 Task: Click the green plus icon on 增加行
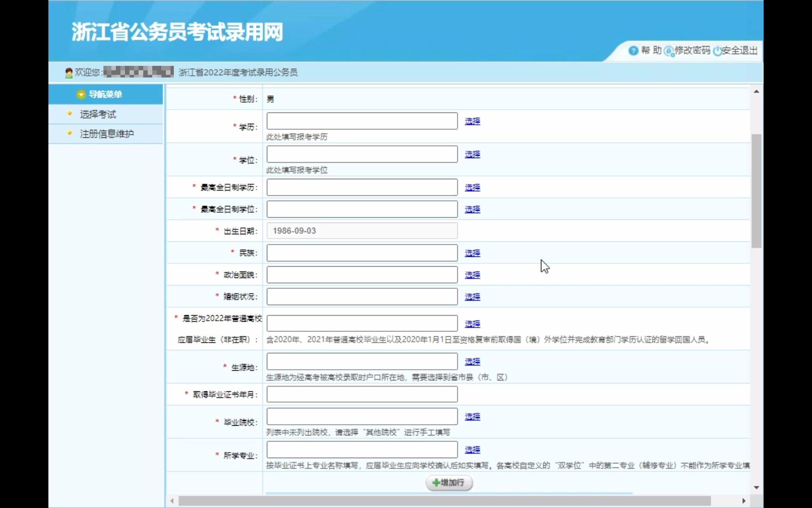pos(436,483)
